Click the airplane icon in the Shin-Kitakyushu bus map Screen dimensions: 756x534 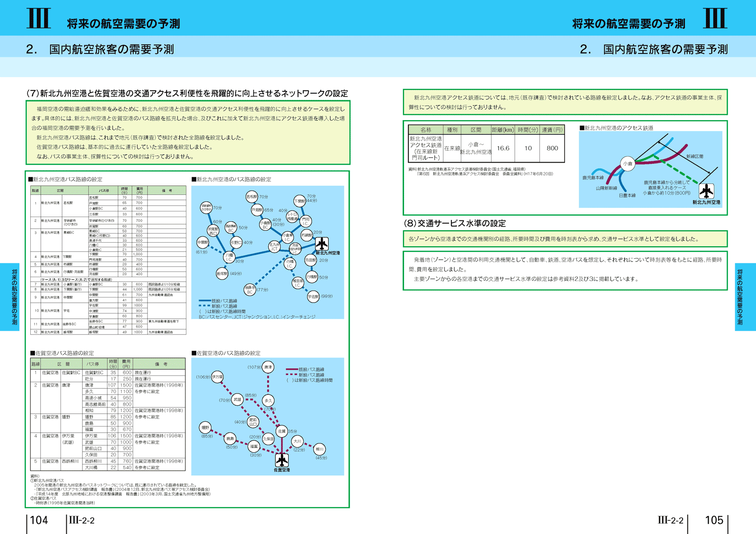[x=322, y=244]
